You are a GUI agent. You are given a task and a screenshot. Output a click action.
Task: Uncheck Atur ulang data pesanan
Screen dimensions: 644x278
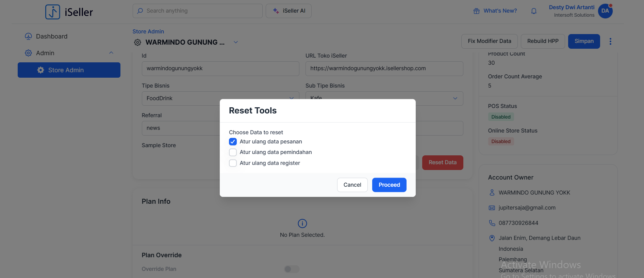point(233,141)
